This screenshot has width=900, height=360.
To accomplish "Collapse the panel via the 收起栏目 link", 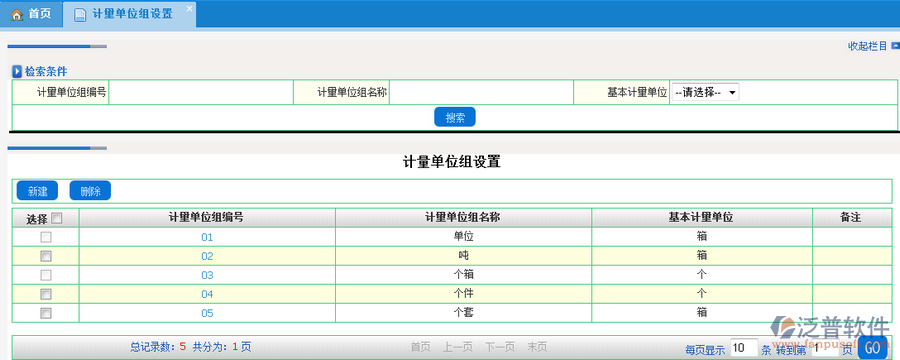I will [x=868, y=47].
